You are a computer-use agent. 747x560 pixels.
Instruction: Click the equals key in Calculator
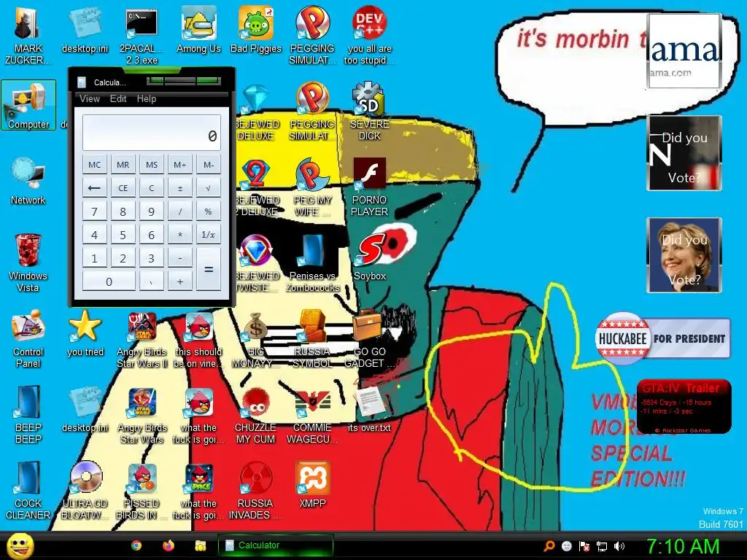point(208,269)
